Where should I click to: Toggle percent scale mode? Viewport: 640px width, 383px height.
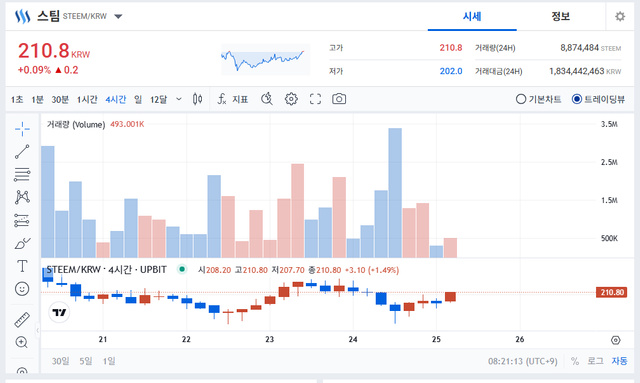click(x=575, y=361)
